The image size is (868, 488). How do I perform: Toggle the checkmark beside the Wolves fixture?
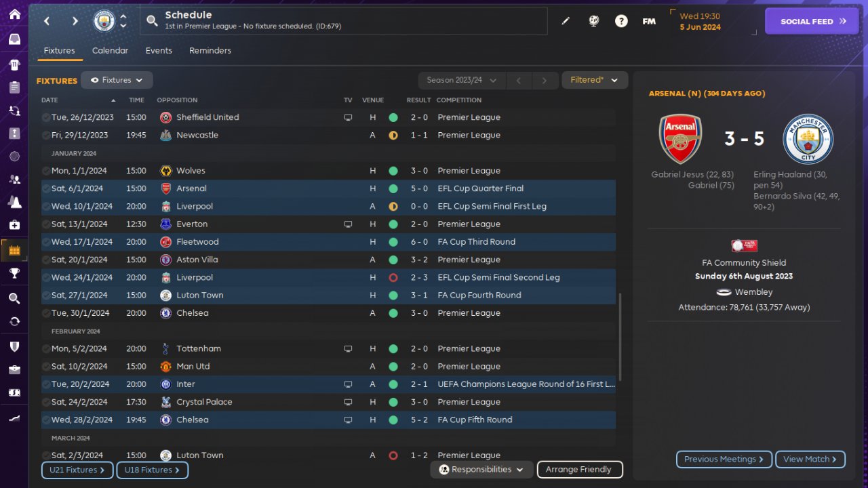tap(46, 171)
